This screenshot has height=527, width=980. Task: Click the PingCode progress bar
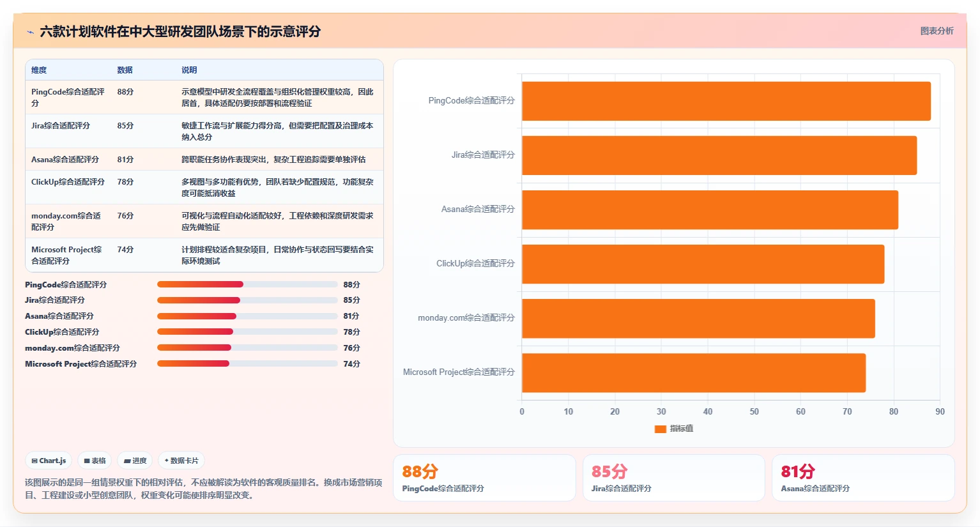(247, 284)
